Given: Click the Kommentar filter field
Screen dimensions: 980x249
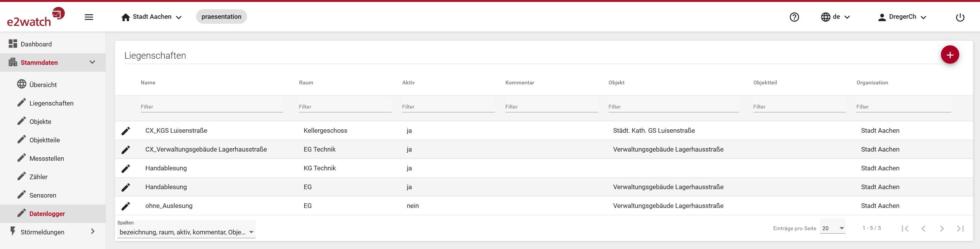Looking at the screenshot, I should pos(551,107).
